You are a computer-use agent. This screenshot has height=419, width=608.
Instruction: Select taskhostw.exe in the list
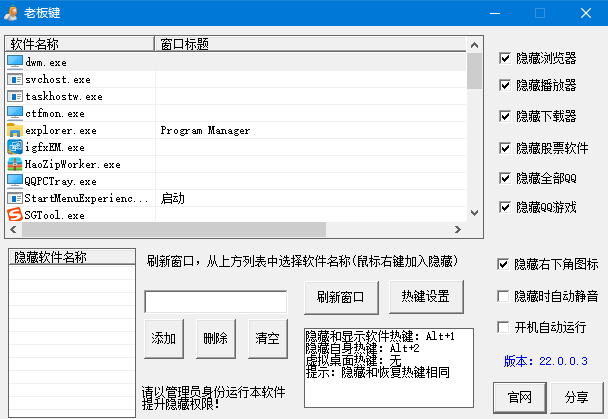click(x=64, y=97)
